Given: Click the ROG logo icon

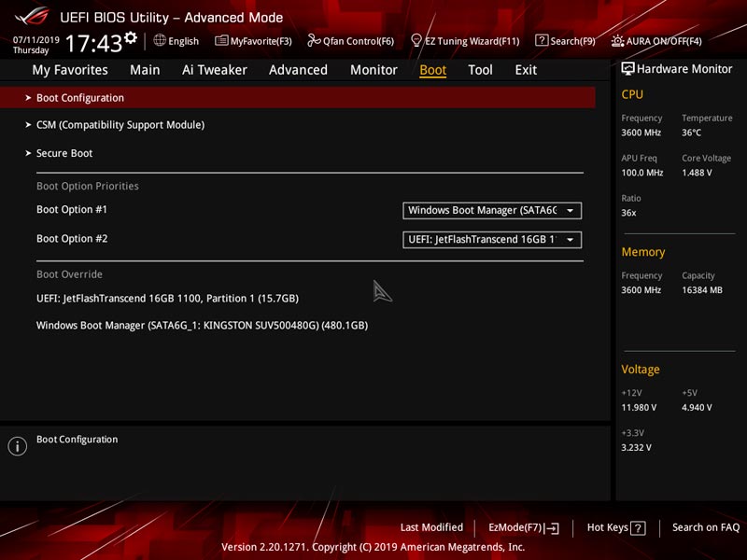Looking at the screenshot, I should (32, 16).
